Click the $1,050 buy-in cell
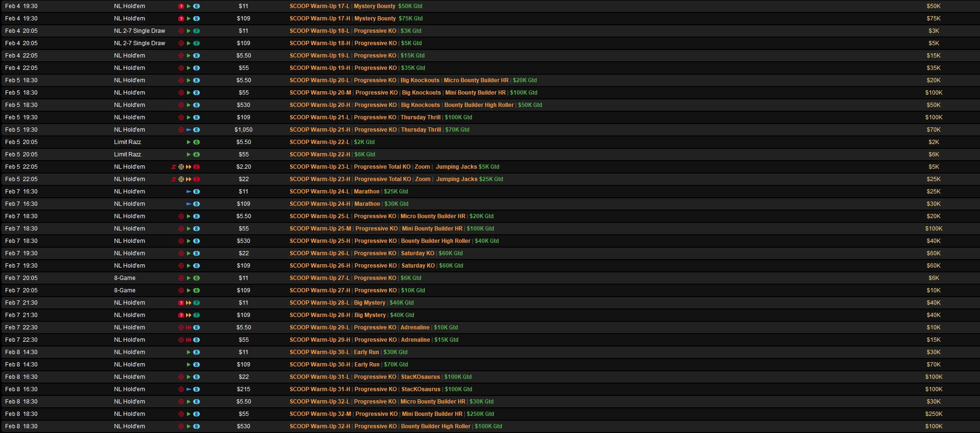The image size is (980, 433). [243, 130]
